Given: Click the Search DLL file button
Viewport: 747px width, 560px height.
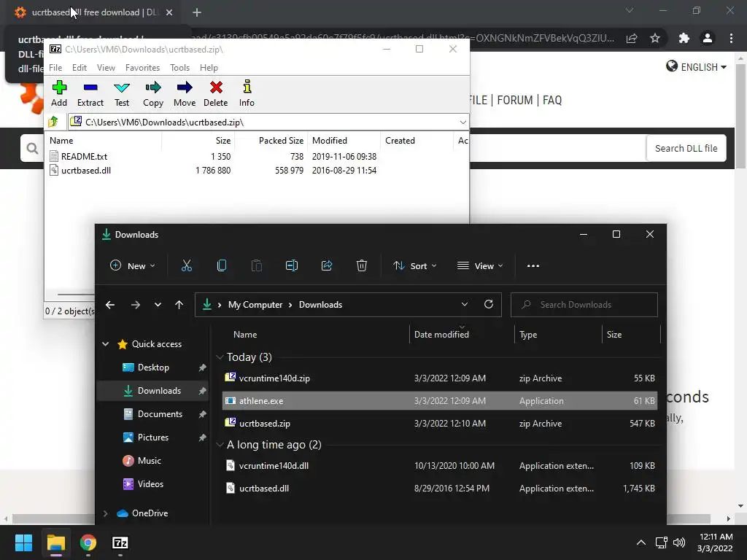Looking at the screenshot, I should click(686, 148).
